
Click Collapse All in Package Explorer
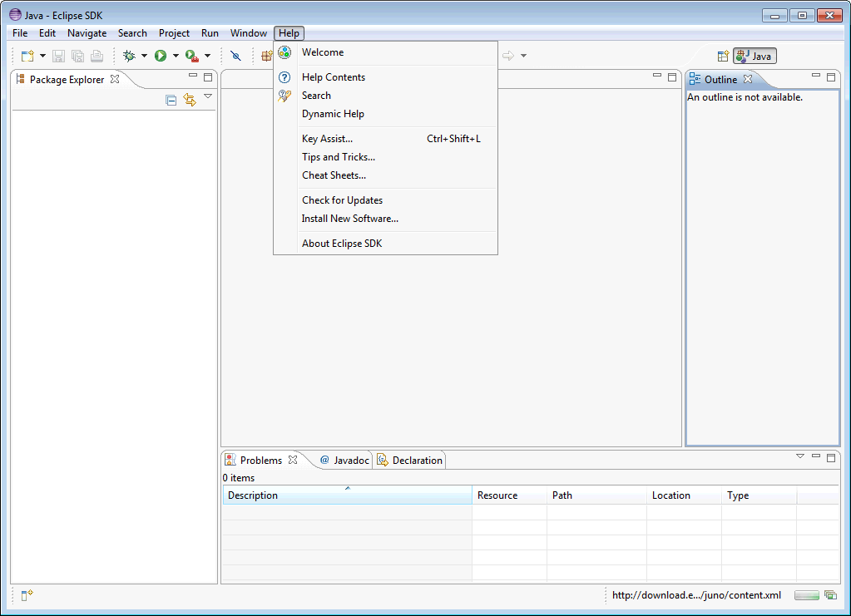click(x=171, y=100)
